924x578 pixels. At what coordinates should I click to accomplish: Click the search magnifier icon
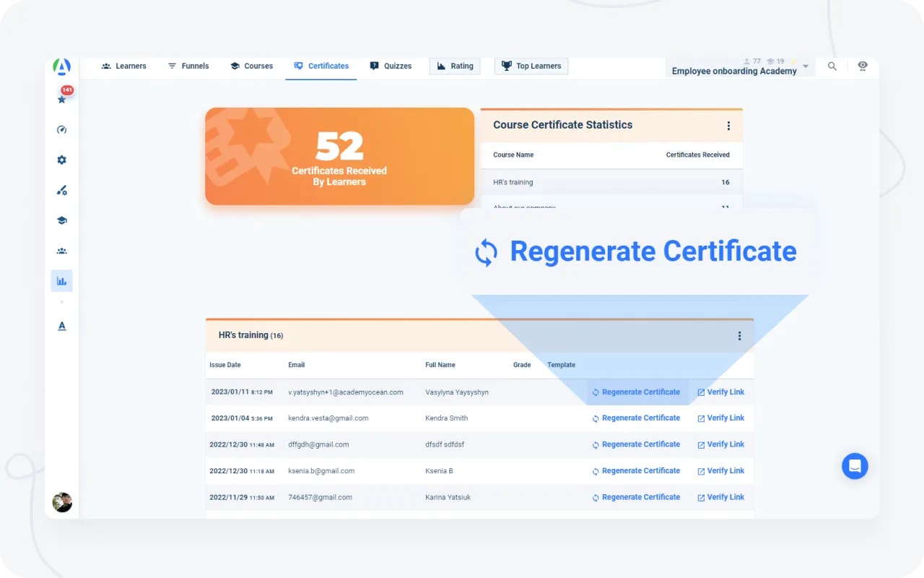(832, 66)
